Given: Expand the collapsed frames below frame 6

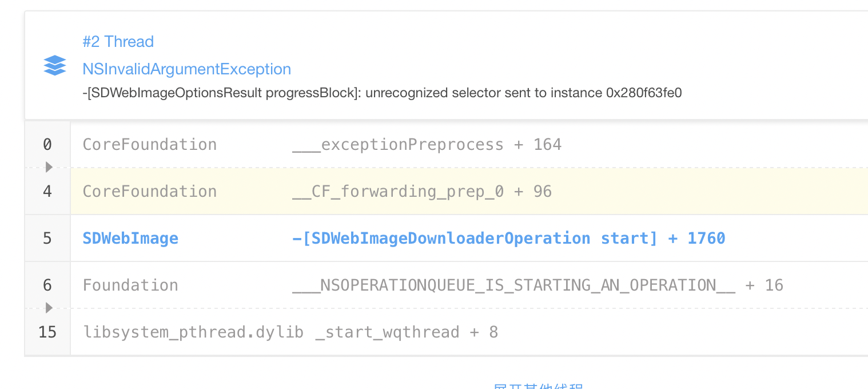Looking at the screenshot, I should (x=48, y=308).
